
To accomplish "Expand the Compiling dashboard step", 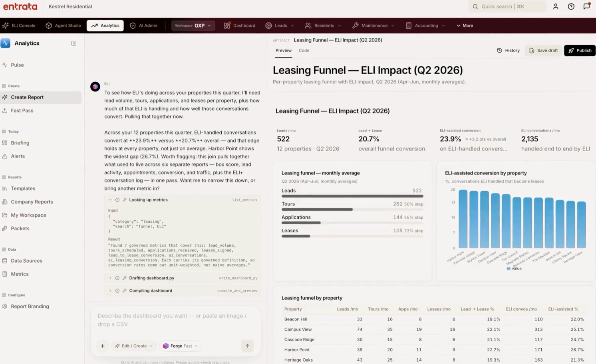I will coord(110,291).
